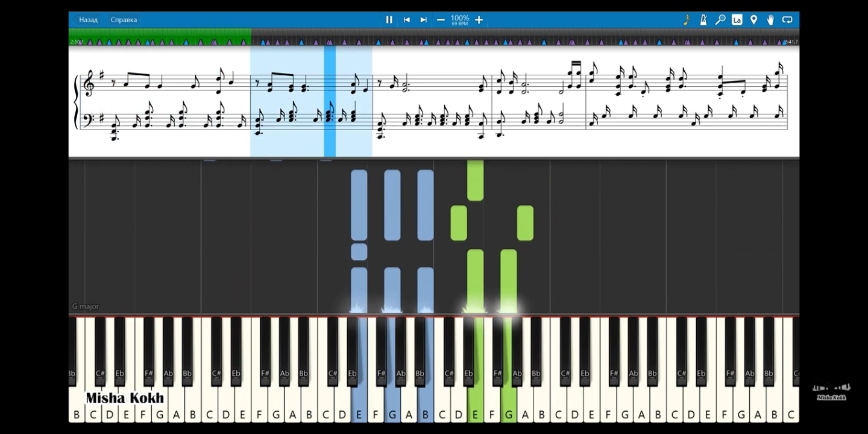Click the rightmost green falling note block
This screenshot has width=868, height=434.
[x=525, y=223]
